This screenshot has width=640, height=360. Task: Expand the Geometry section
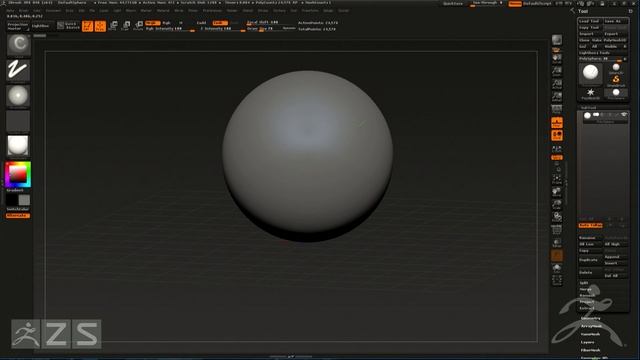point(591,318)
